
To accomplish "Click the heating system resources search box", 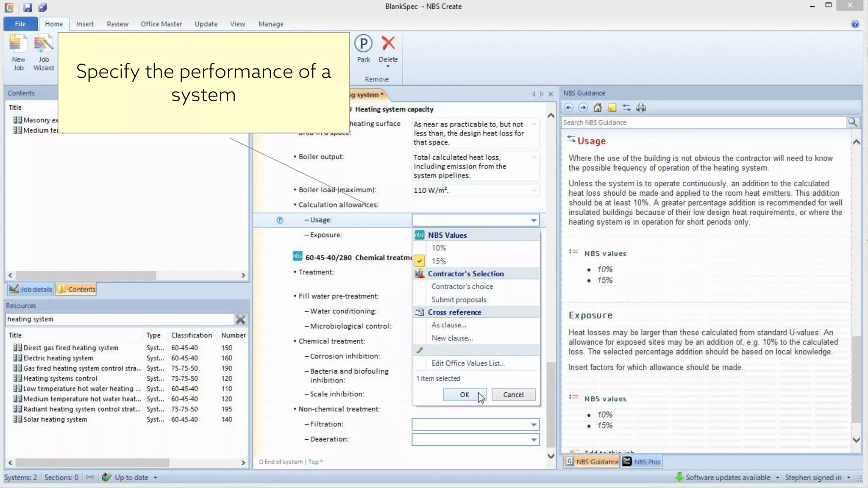I will click(x=120, y=319).
